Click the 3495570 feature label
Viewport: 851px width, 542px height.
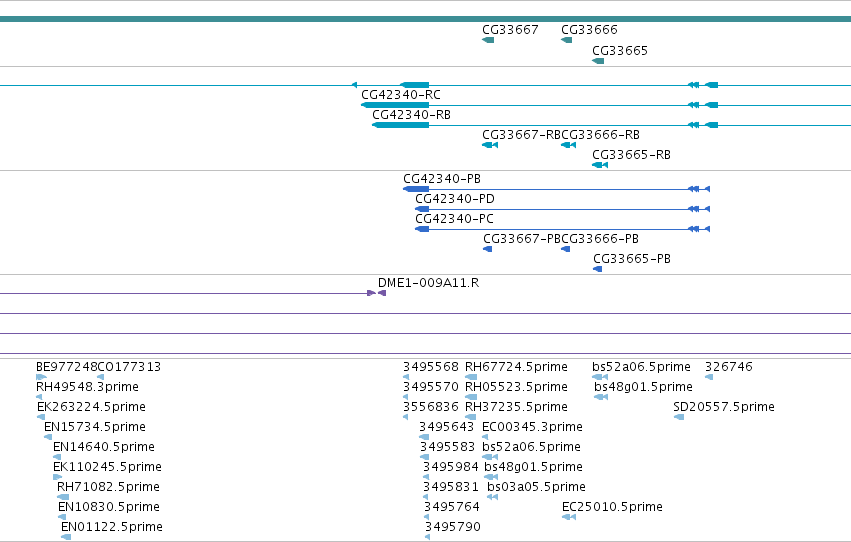tap(431, 387)
